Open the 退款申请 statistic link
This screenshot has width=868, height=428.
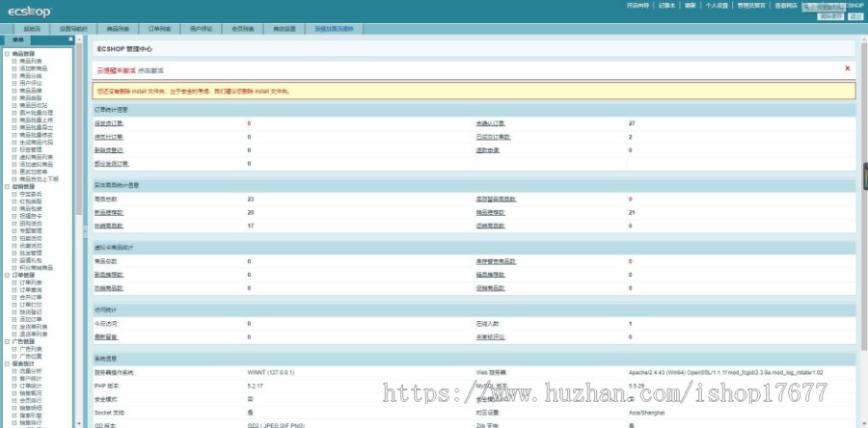[488, 150]
